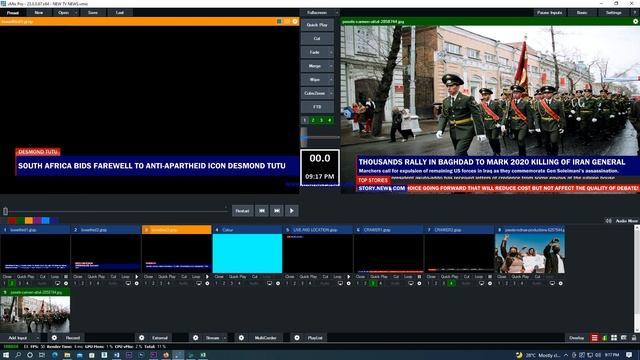The width and height of the screenshot is (640, 360).
Task: Toggle overlay 4 button under transition buttons
Action: [x=330, y=120]
